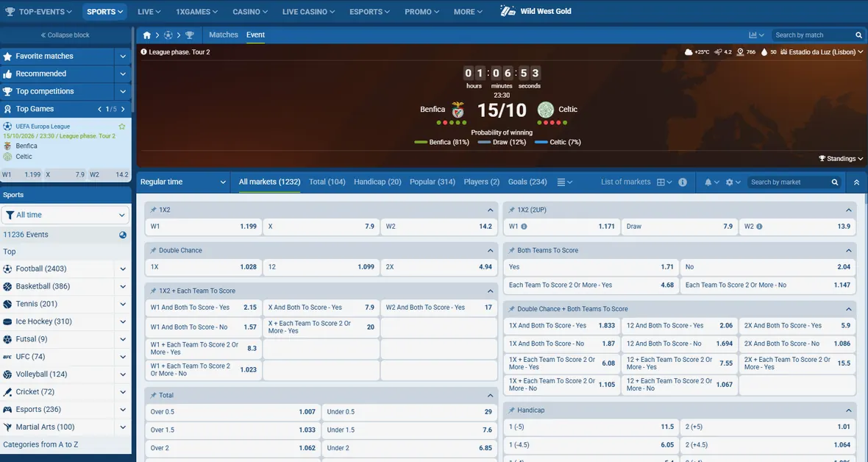Click info icon next to W1 in 1X2 (2UP)
Viewport: 868px width, 462px height.
[x=524, y=227]
